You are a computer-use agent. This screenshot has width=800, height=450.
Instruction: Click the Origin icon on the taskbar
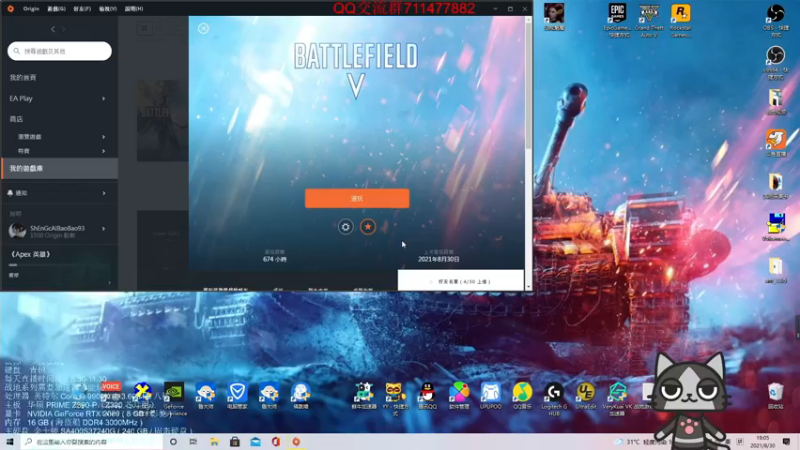point(296,442)
